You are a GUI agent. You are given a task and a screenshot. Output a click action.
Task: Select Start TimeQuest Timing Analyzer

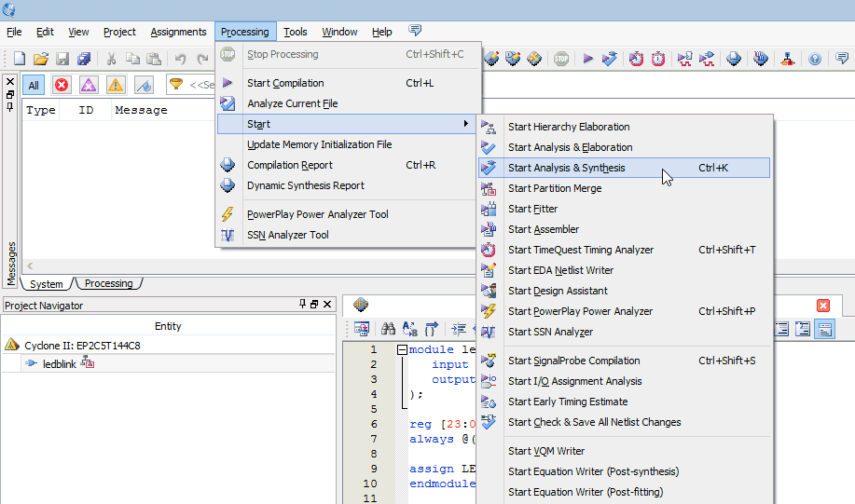point(624,250)
